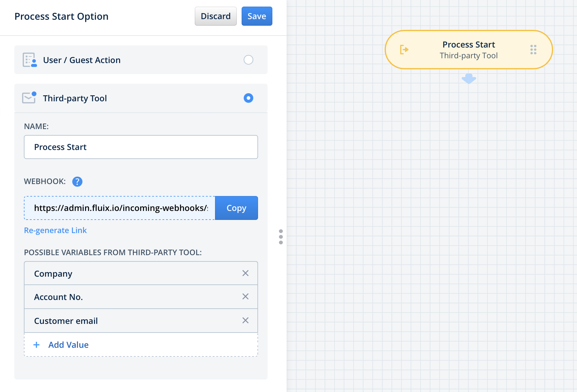Image resolution: width=577 pixels, height=392 pixels.
Task: Select the Process Start node on canvas
Action: tap(468, 50)
